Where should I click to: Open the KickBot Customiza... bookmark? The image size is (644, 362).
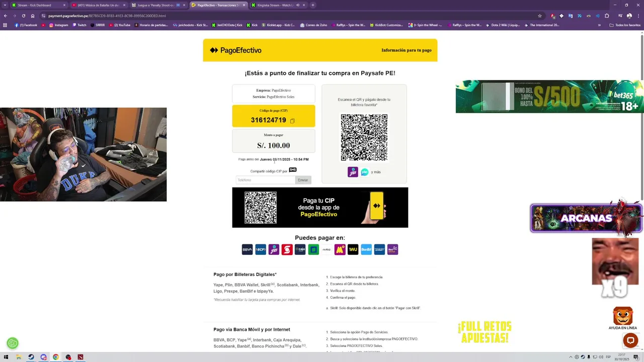pos(386,25)
